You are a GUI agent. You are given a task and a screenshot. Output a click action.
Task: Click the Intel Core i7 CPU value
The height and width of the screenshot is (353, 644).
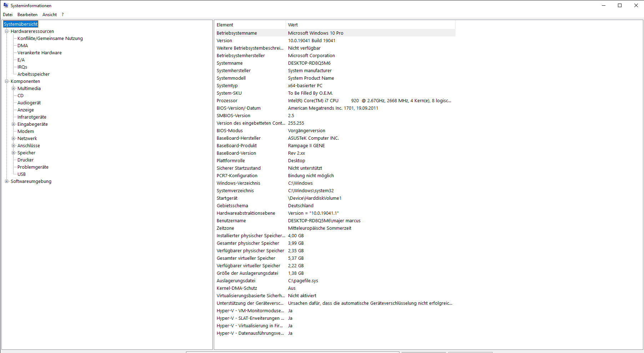pyautogui.click(x=369, y=100)
